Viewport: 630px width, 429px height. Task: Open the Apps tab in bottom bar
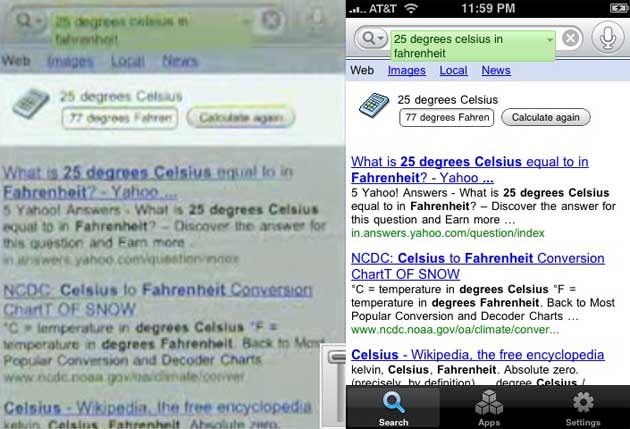click(x=489, y=408)
